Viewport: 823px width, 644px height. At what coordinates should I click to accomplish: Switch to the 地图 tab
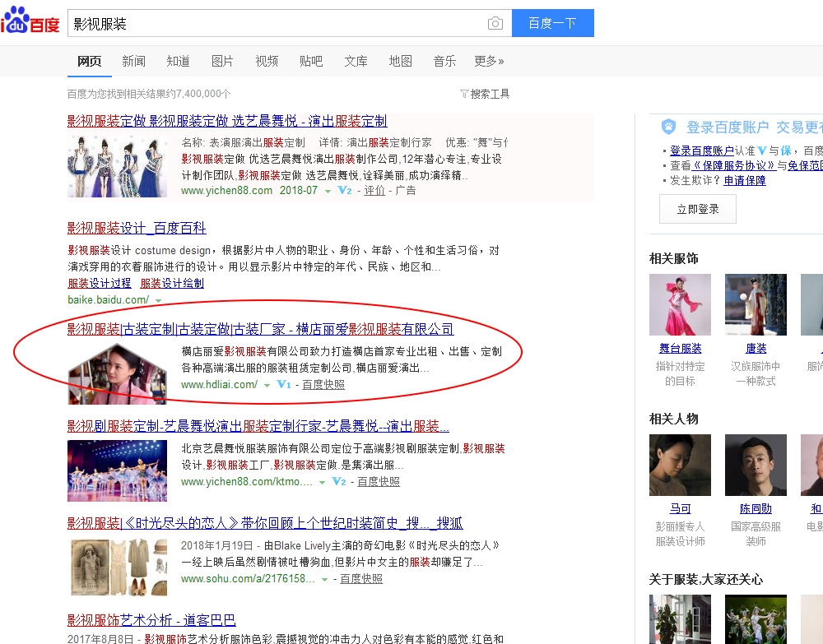(400, 62)
